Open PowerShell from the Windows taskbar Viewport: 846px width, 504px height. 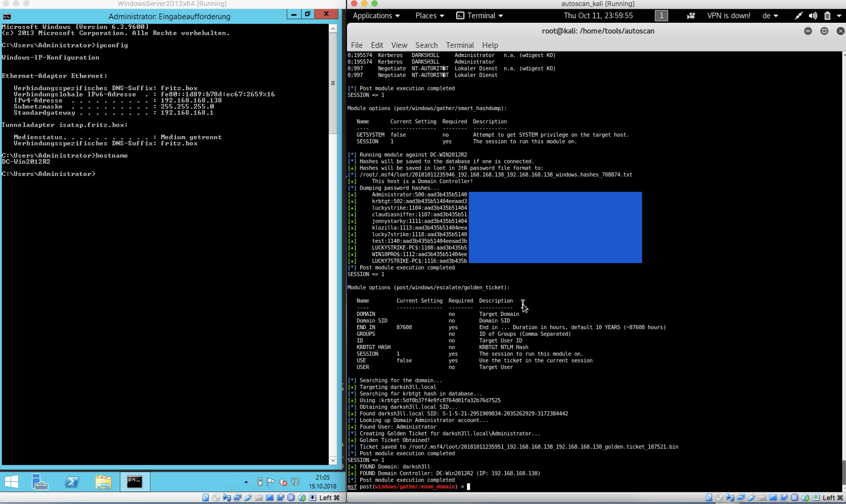(72, 482)
